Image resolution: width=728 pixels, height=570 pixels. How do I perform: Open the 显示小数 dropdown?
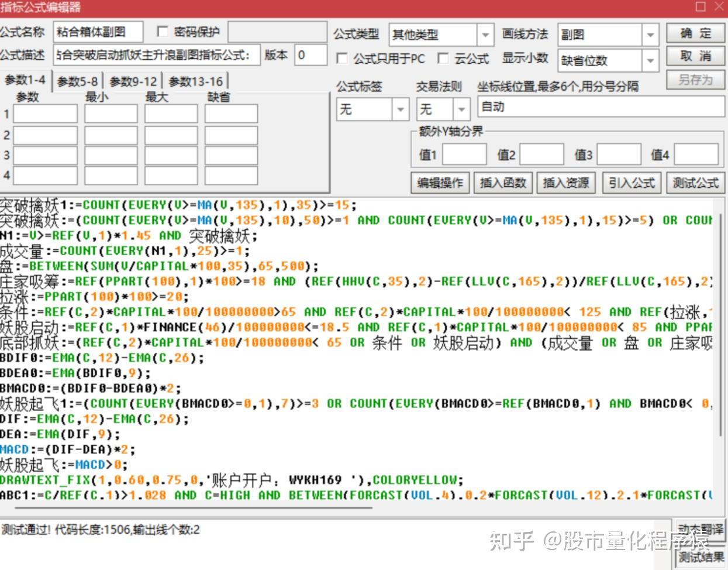tap(608, 60)
